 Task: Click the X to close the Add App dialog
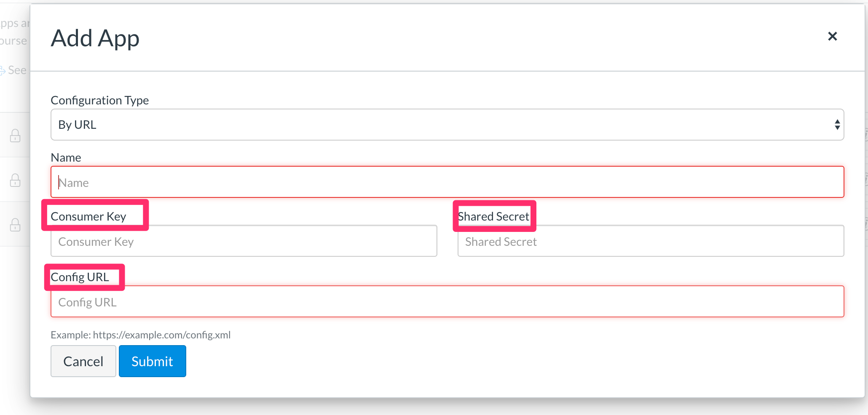[x=832, y=36]
